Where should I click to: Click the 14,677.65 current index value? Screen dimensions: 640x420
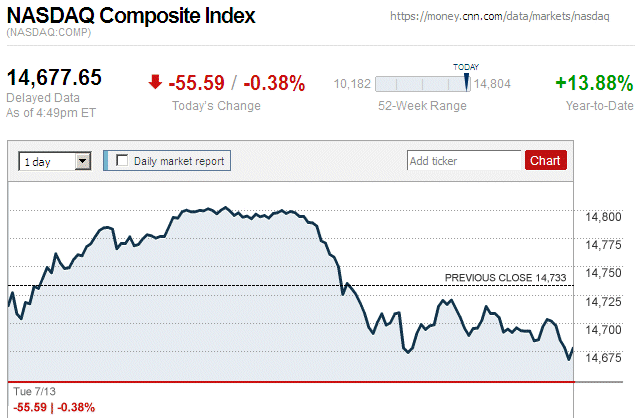tap(55, 78)
